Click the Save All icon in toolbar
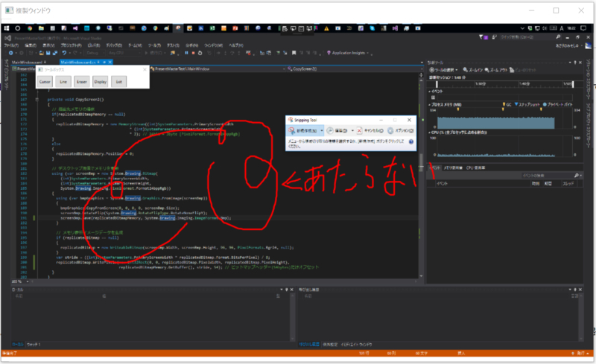The width and height of the screenshot is (596, 364). (x=54, y=53)
